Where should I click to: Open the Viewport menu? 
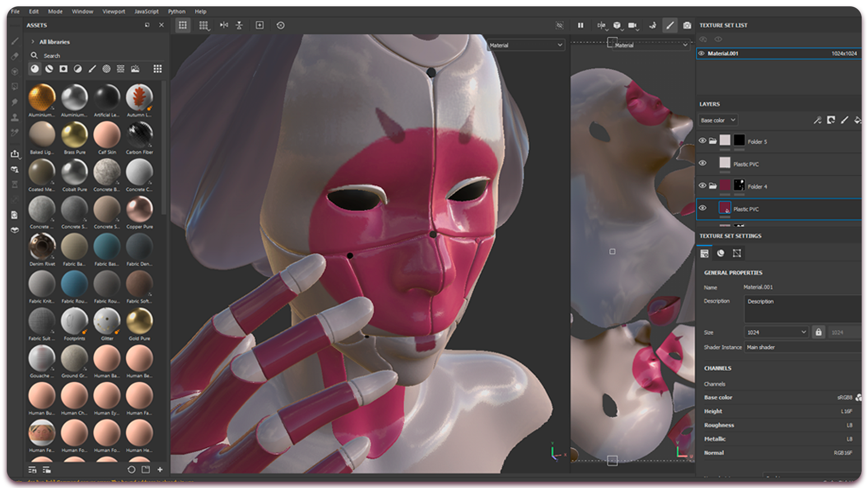point(113,11)
